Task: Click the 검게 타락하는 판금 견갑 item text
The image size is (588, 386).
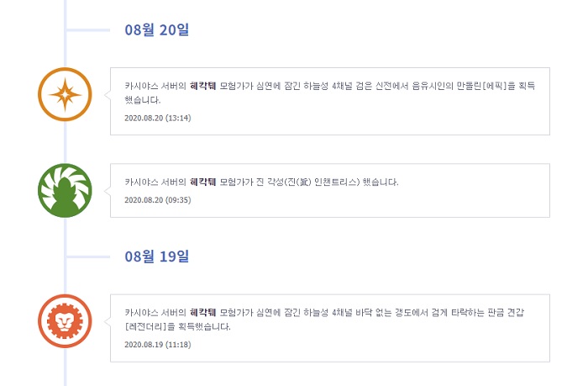Action: pyautogui.click(x=477, y=312)
